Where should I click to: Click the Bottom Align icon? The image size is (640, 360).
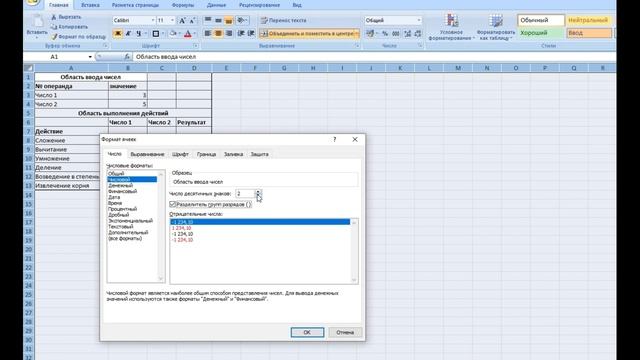click(x=229, y=20)
